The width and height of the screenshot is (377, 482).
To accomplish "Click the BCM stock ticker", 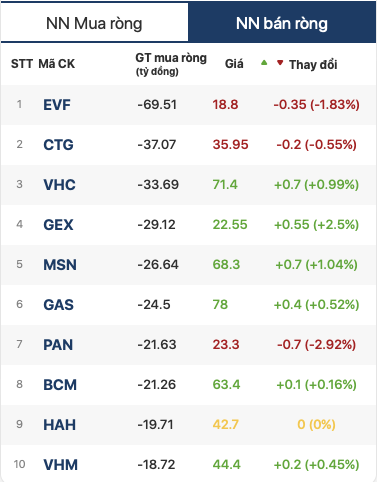I will point(60,385).
